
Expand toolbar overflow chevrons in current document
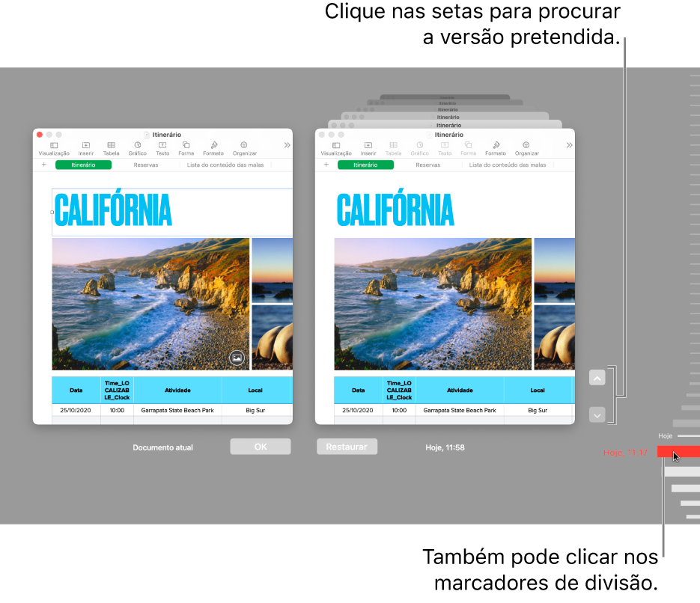coord(287,145)
